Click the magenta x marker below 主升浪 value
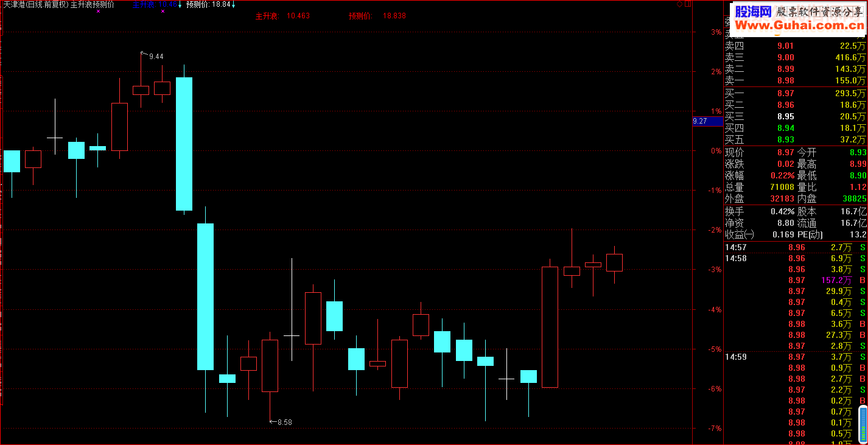Screen dimensions: 868x445 point(163,11)
